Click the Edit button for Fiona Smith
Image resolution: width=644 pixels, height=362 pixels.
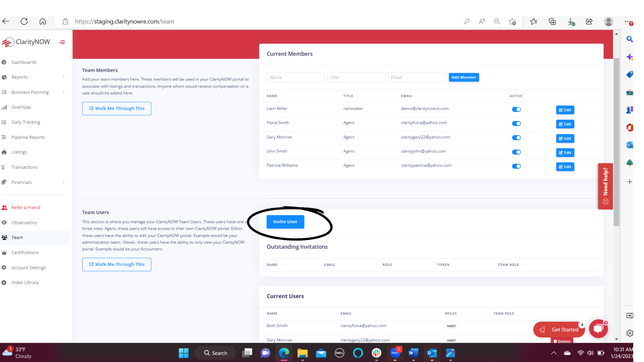(565, 124)
